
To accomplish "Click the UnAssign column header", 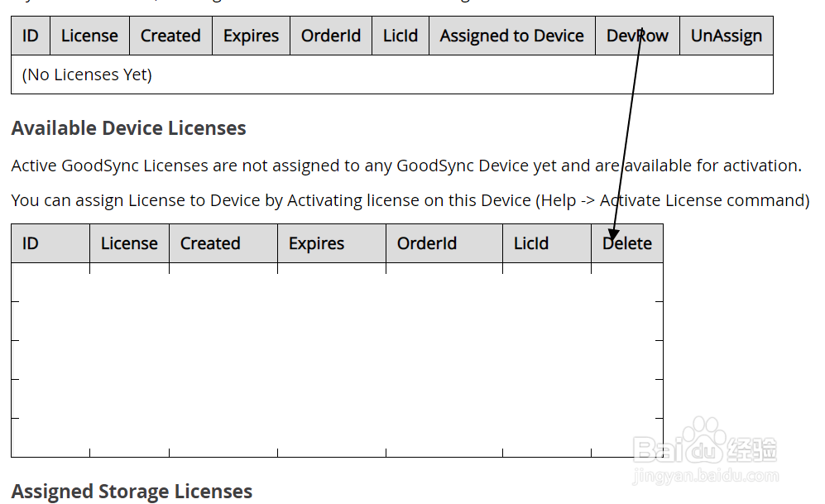I will click(x=726, y=36).
